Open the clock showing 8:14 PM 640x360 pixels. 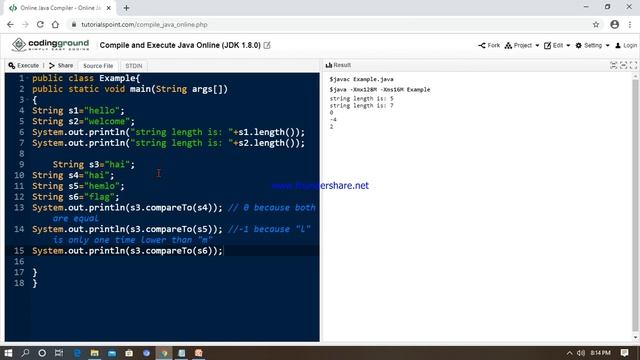tap(600, 353)
